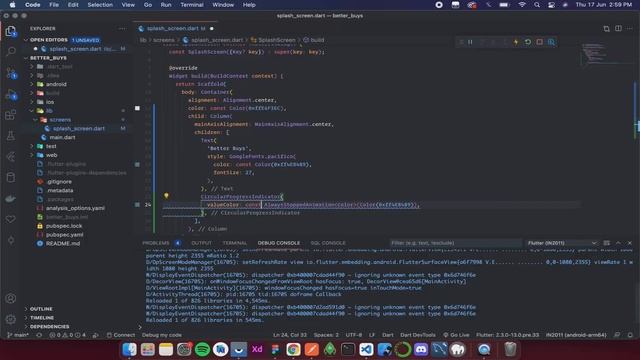
Task: Collapse the BETTER_BUYS project section
Action: tap(26, 58)
